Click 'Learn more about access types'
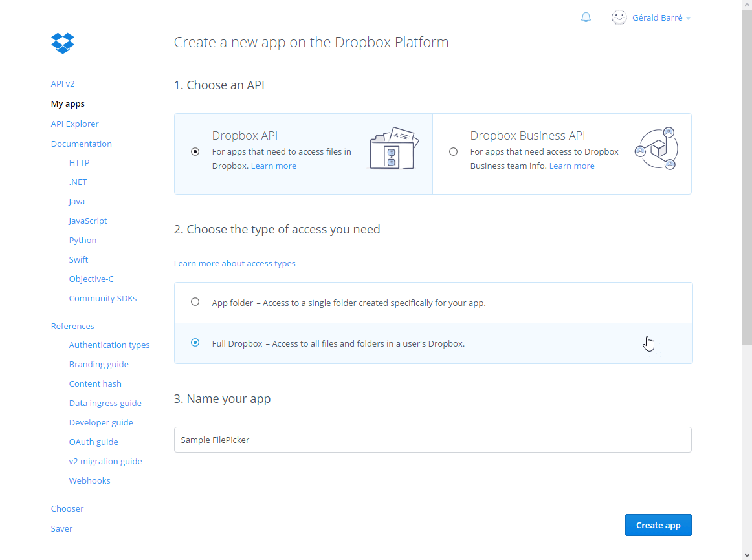 (x=234, y=263)
